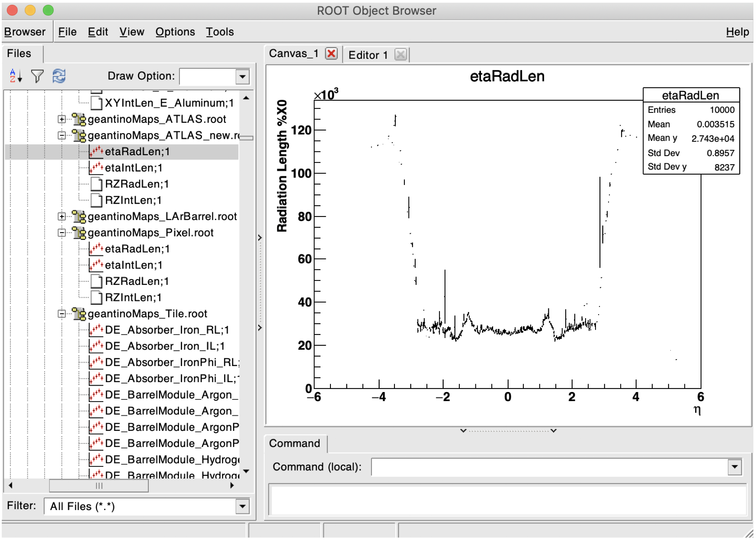The image size is (756, 542).
Task: Expand the geantinoMaps_ATLAS.root tree node
Action: coord(62,119)
